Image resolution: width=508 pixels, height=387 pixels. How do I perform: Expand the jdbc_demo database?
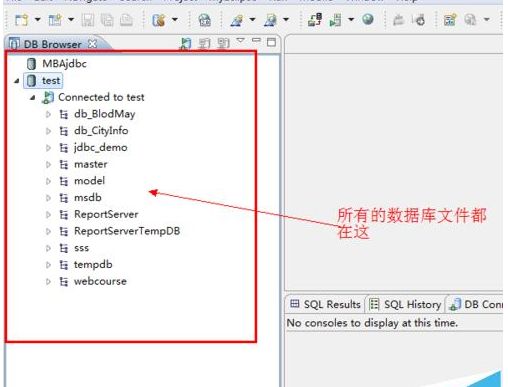[x=48, y=148]
